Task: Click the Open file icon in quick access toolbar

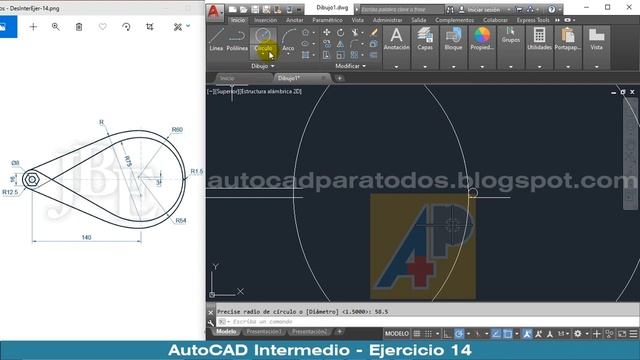Action: click(244, 9)
